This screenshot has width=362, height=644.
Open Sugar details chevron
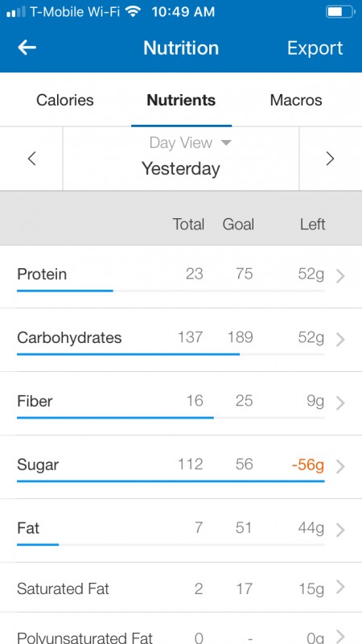pos(340,467)
